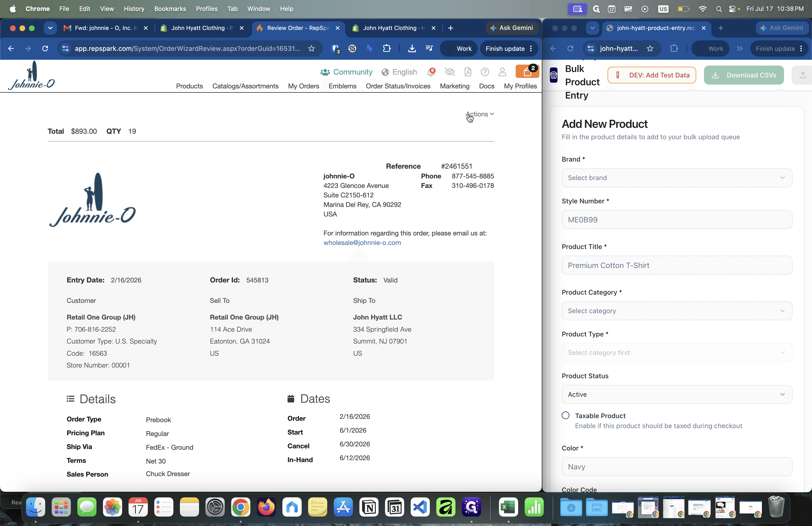The height and width of the screenshot is (526, 812).
Task: Open the Product Type dropdown
Action: click(x=677, y=353)
